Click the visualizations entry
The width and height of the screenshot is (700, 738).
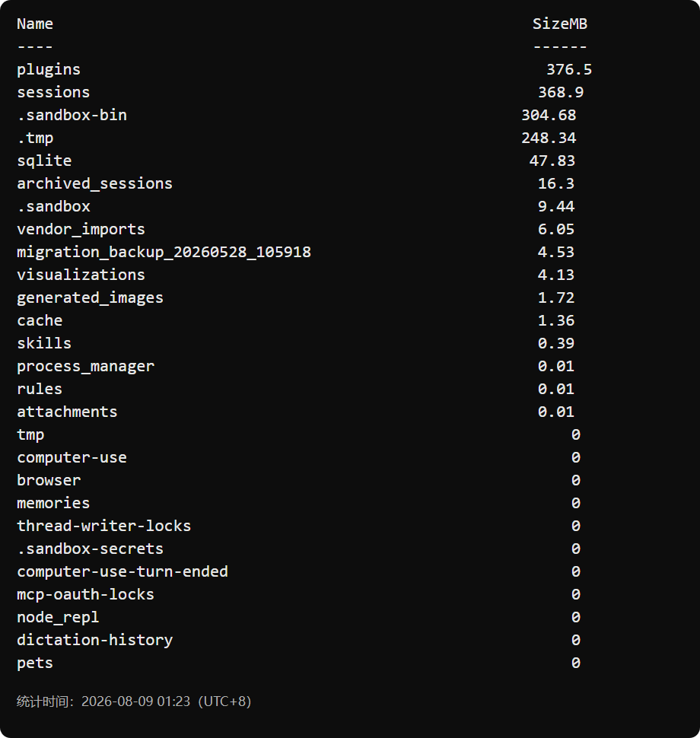click(x=81, y=275)
